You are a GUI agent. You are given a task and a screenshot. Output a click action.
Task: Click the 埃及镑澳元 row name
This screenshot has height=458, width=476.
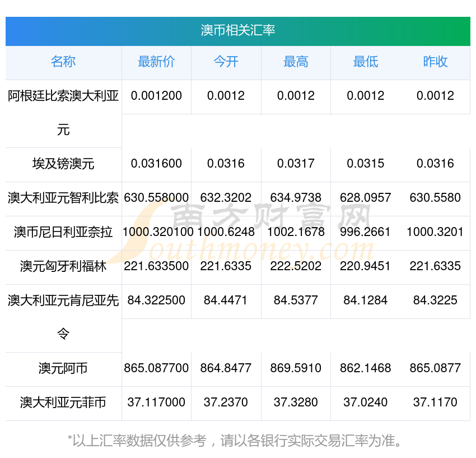pyautogui.click(x=63, y=164)
